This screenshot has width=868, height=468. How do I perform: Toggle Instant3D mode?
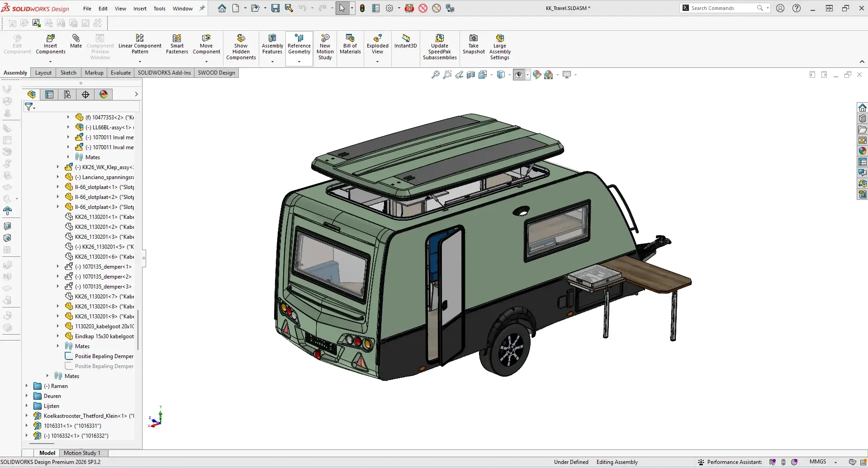point(406,41)
